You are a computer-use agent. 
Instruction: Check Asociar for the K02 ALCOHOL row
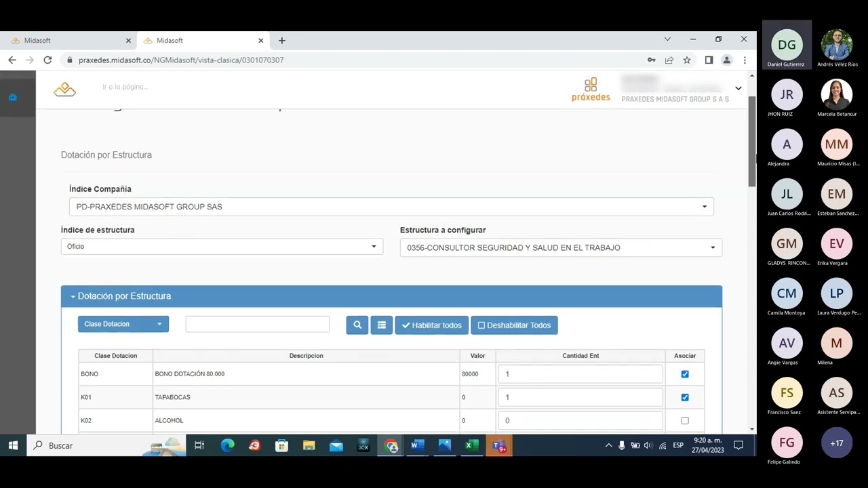pyautogui.click(x=685, y=420)
